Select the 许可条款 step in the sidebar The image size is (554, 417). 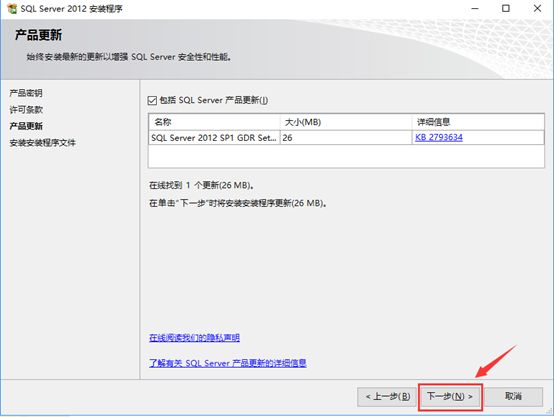[x=26, y=110]
